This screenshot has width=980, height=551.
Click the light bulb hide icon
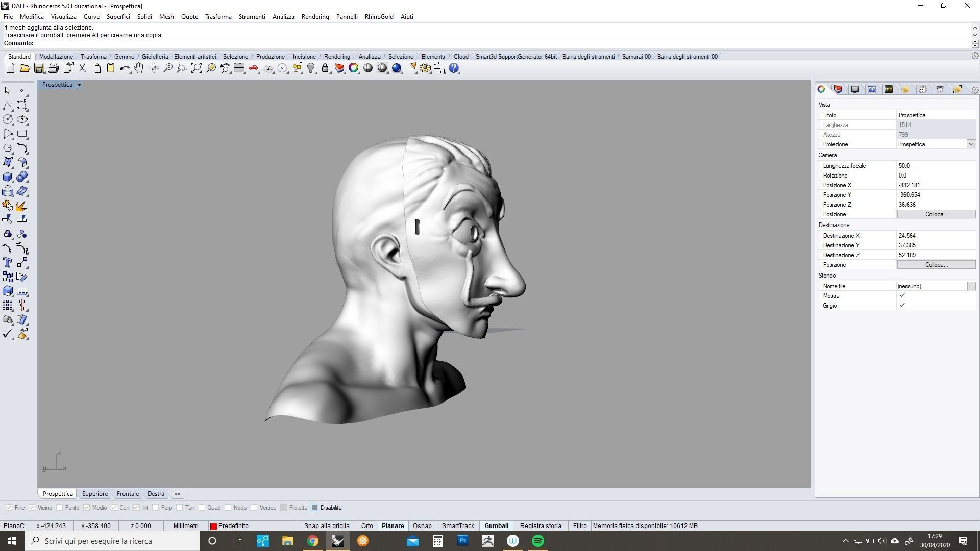(311, 68)
